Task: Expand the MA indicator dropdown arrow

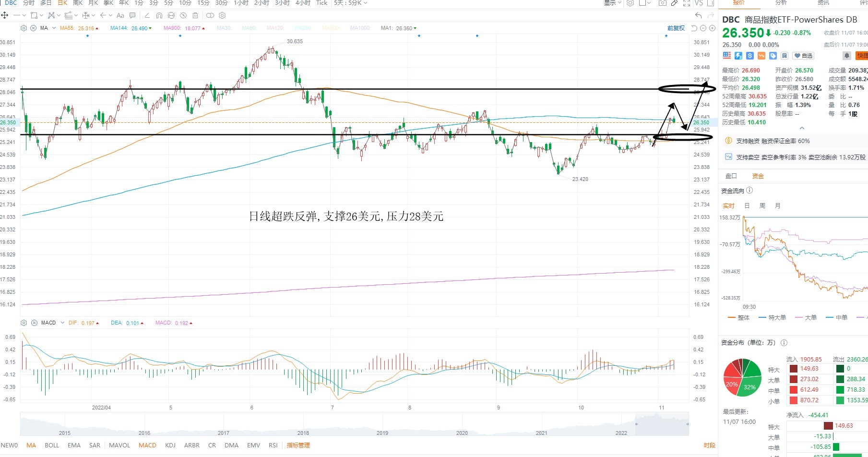Action: point(54,28)
